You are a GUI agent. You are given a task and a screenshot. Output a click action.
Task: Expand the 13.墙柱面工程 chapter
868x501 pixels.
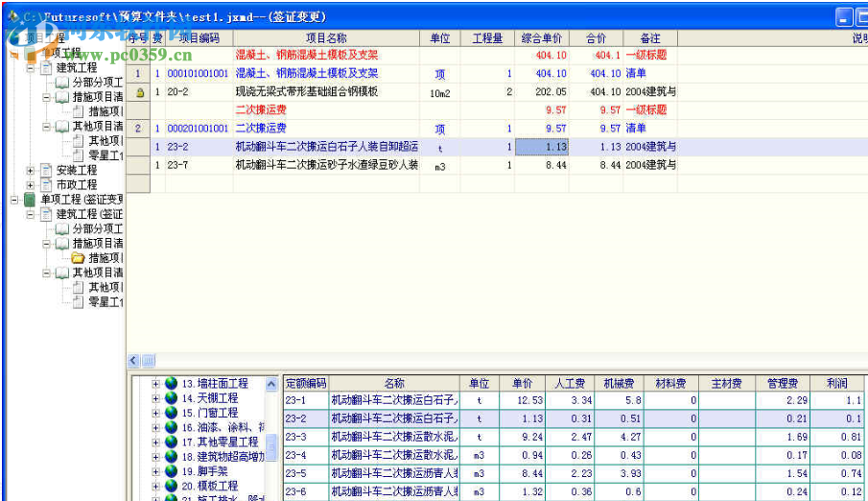155,384
